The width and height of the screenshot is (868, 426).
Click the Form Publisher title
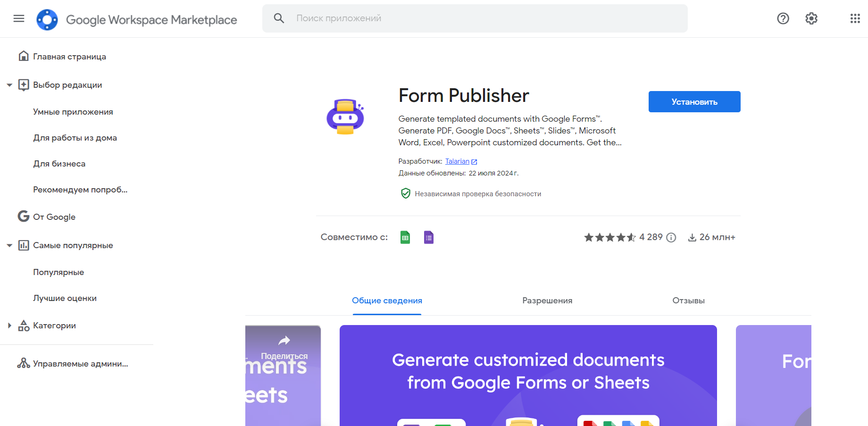click(x=464, y=96)
